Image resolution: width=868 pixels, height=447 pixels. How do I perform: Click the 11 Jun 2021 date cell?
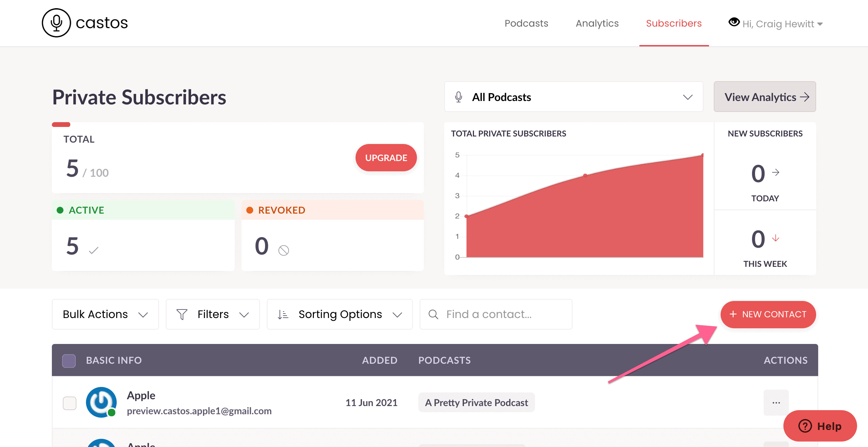(x=372, y=403)
